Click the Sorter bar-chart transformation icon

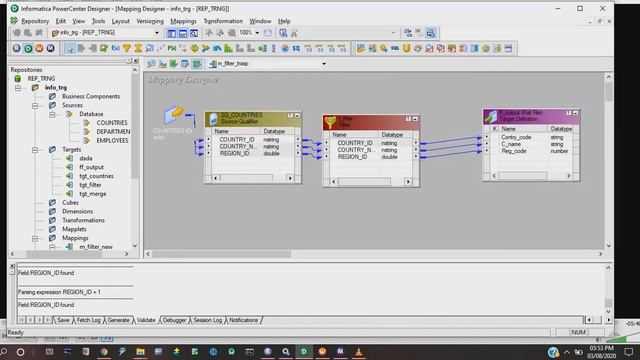tap(228, 48)
